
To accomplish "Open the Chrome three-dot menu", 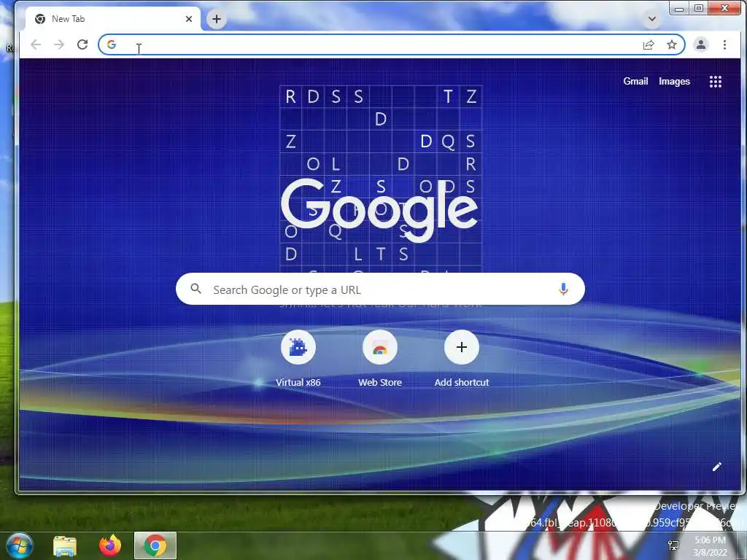I will click(724, 44).
